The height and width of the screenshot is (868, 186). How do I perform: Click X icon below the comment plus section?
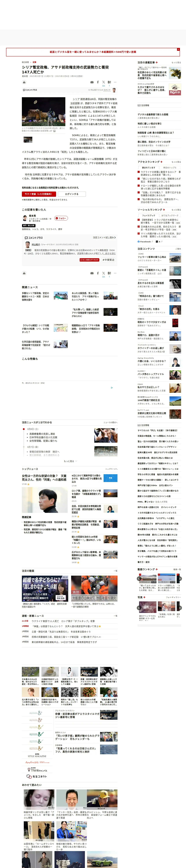pyautogui.click(x=104, y=273)
